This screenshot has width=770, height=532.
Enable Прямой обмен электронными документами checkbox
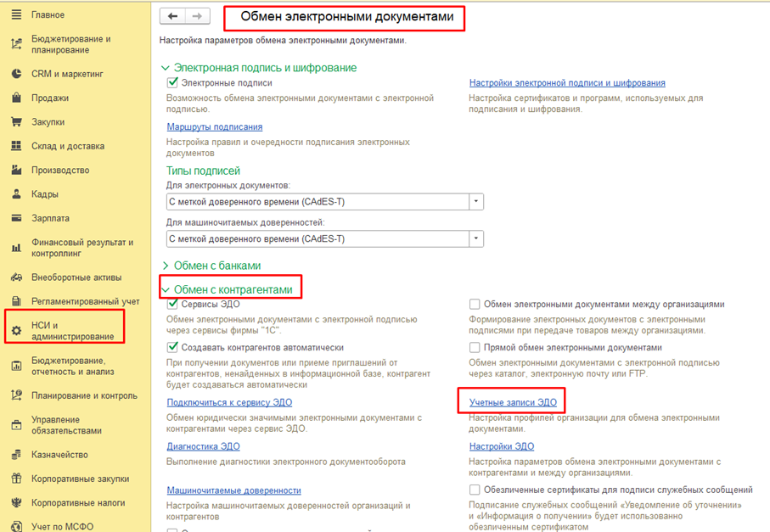[475, 348]
